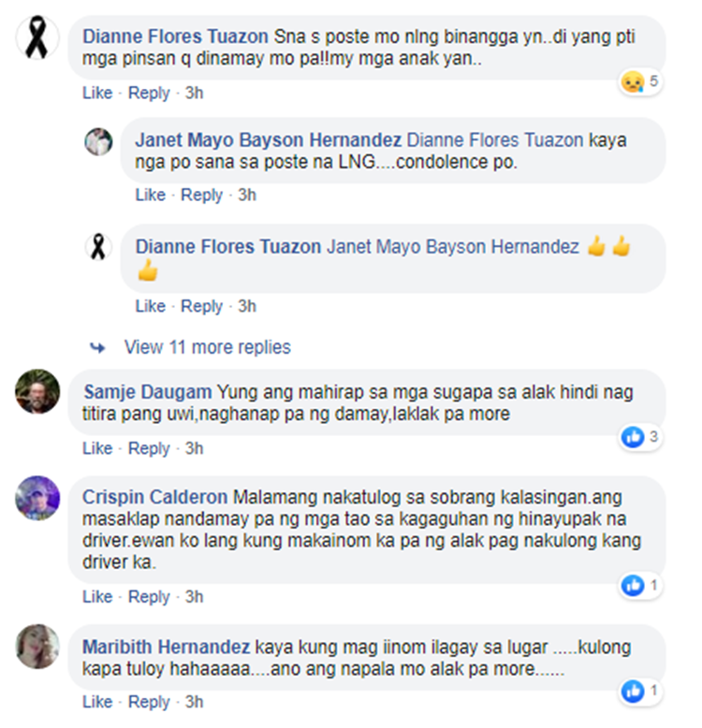Like Samje Daugam's comment
702x728 pixels.
[x=97, y=448]
